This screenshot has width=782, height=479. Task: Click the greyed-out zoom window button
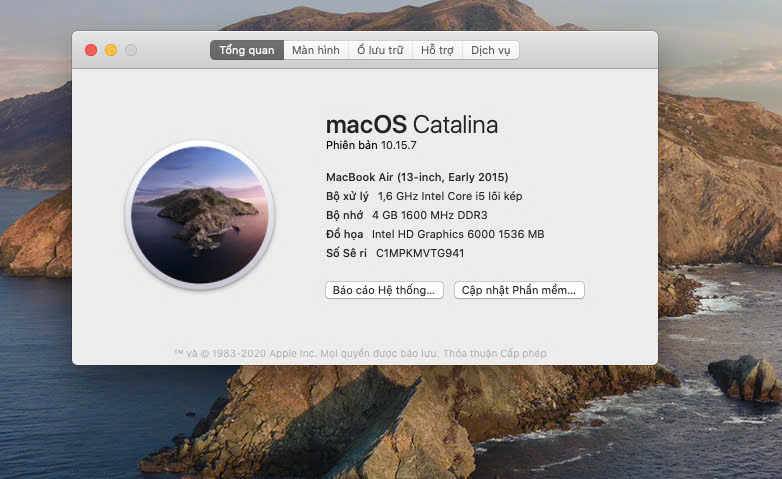tap(131, 50)
